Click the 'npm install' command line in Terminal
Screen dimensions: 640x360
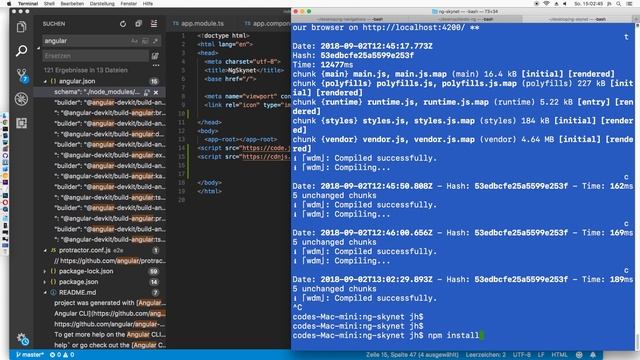click(x=388, y=336)
